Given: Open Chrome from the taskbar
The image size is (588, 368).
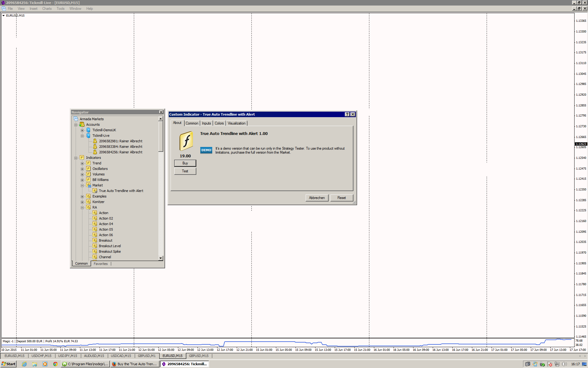Looking at the screenshot, I should [55, 364].
